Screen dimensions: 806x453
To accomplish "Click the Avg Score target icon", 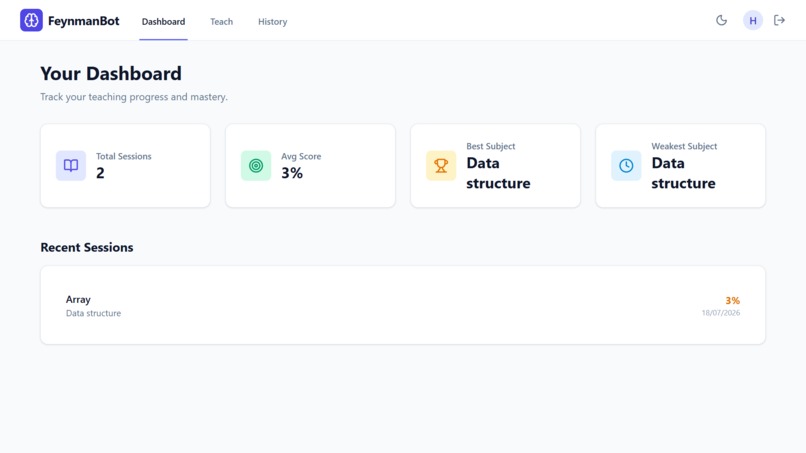I will [x=256, y=166].
